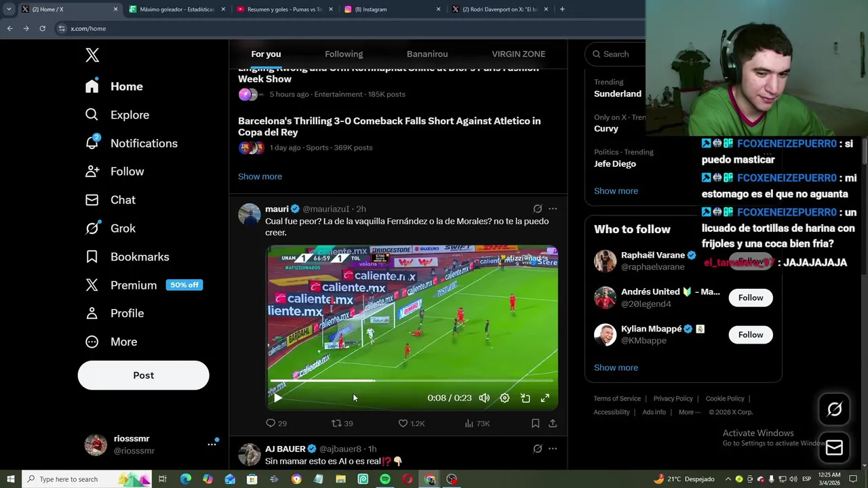
Task: Like mauri's post (1.2K likes)
Action: [x=411, y=423]
